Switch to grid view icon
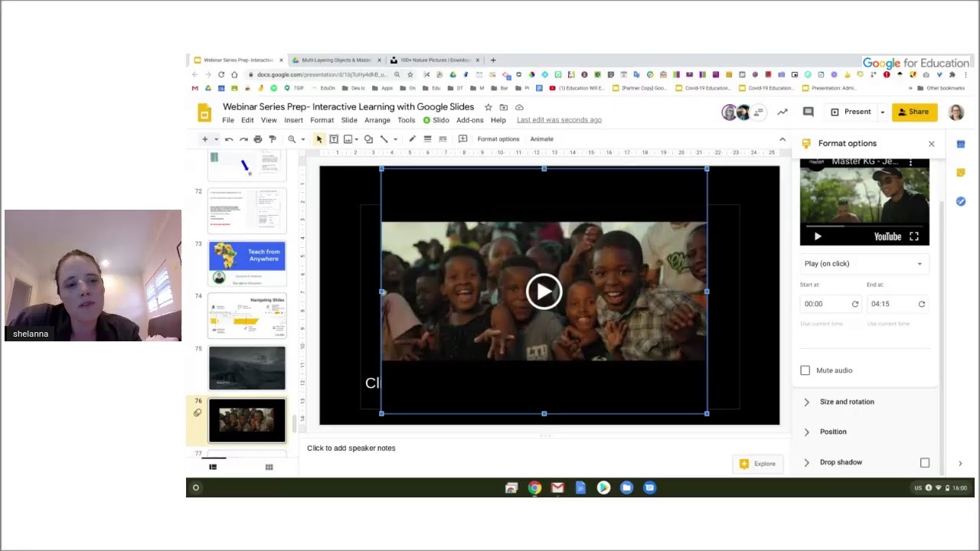Viewport: 980px width, 551px height. click(x=269, y=467)
